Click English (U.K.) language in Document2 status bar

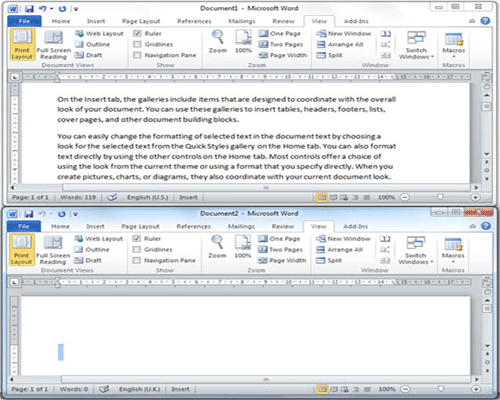[140, 389]
